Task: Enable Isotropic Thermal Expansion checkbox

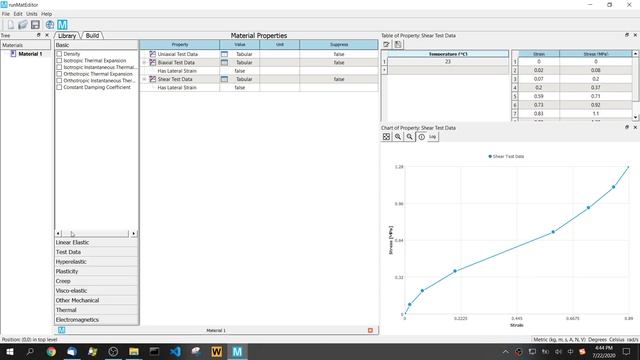Action: click(59, 60)
